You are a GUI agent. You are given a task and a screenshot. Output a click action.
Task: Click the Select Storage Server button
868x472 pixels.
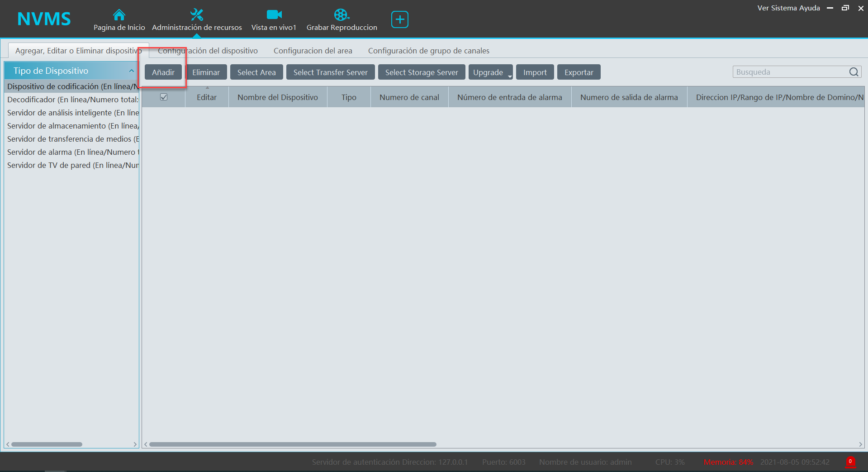point(421,72)
